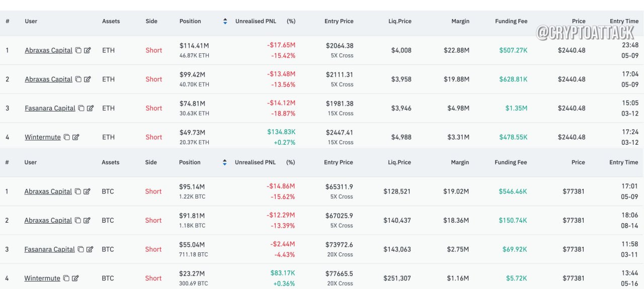The height and width of the screenshot is (289, 644).
Task: Select the Funding Fee header in BTC table
Action: 511,162
